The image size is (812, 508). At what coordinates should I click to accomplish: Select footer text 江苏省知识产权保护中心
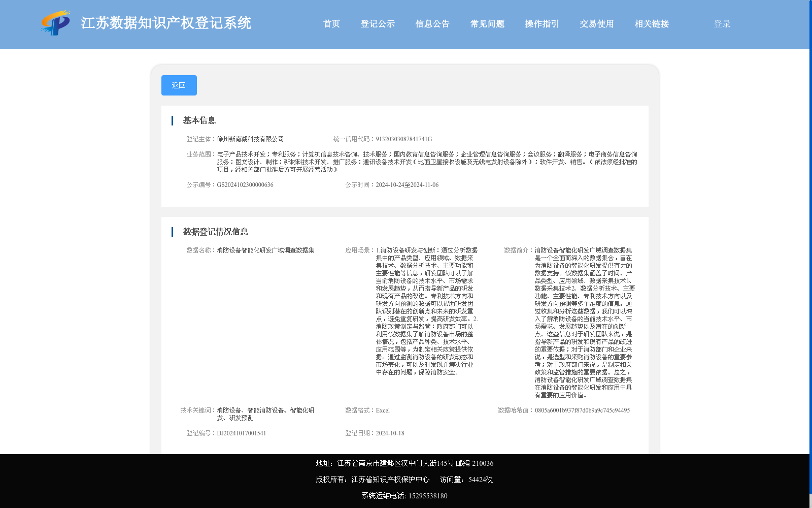(390, 480)
